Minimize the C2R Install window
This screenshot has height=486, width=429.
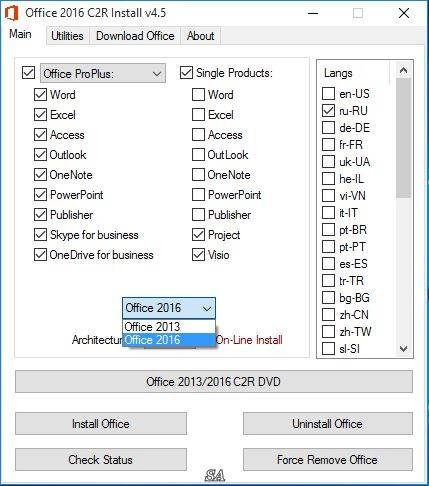pos(313,13)
